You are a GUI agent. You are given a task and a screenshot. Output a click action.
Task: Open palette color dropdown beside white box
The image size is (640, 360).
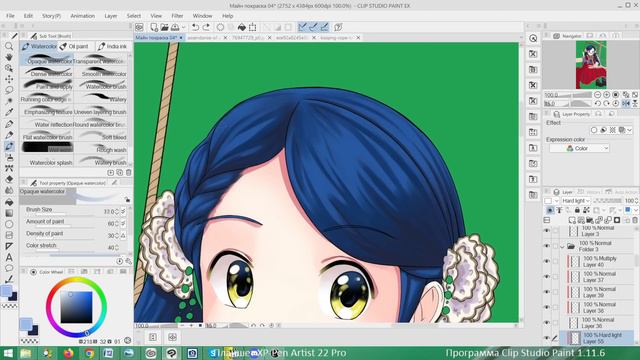click(556, 201)
